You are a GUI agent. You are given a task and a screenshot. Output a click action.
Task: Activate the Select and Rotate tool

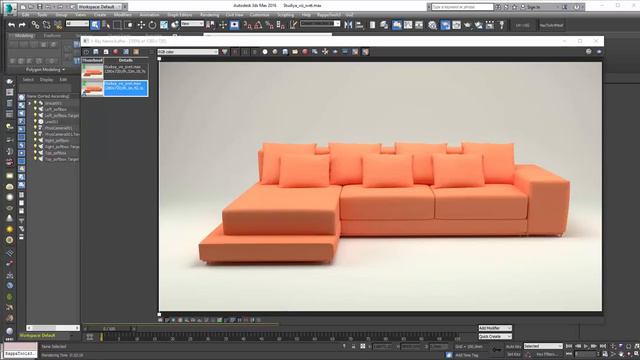152,25
